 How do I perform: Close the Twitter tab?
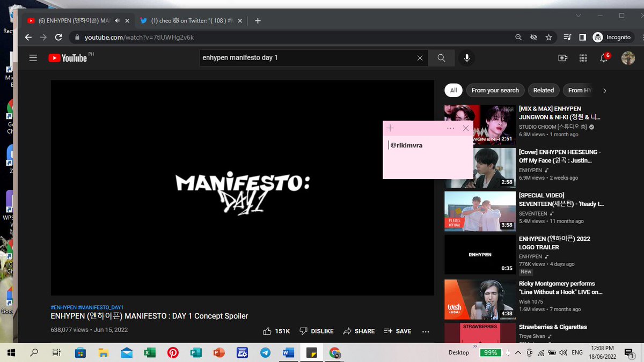coord(239,21)
